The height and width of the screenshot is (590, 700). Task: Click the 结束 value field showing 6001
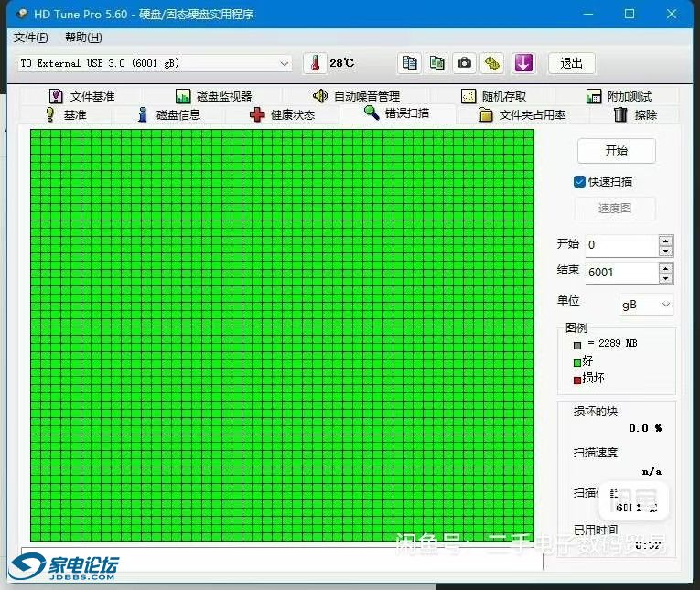pyautogui.click(x=622, y=273)
